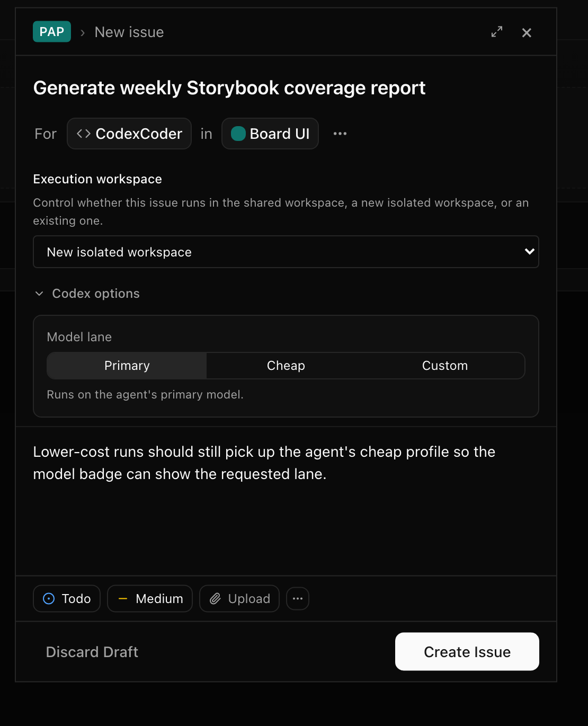Change the Todo status
This screenshot has width=588, height=726.
click(x=67, y=598)
